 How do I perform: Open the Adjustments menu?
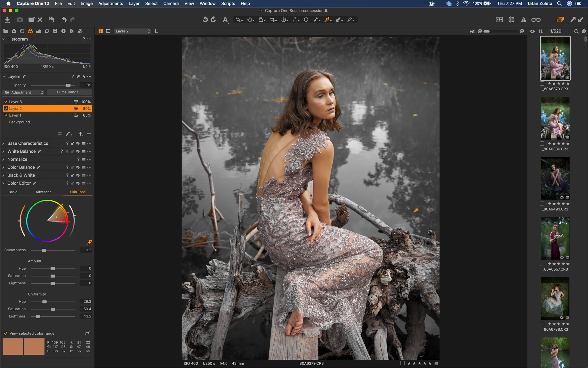coord(111,3)
